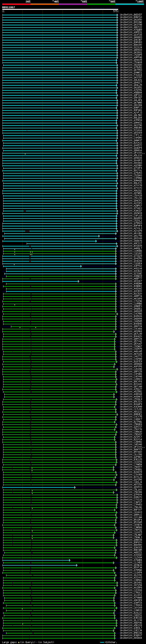Select the UniRef100_A9PFH8 entry
Viewport: 146px width, 644px height.
coord(131,58)
